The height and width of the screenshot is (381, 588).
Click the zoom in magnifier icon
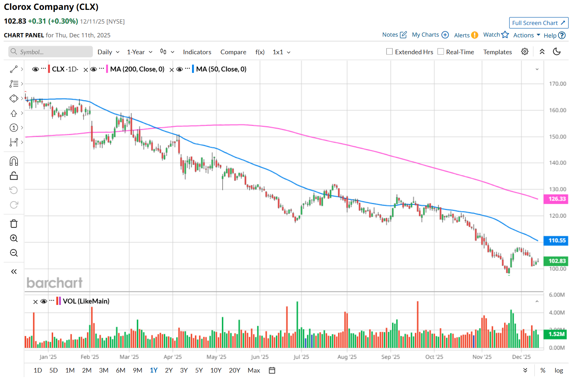(14, 238)
